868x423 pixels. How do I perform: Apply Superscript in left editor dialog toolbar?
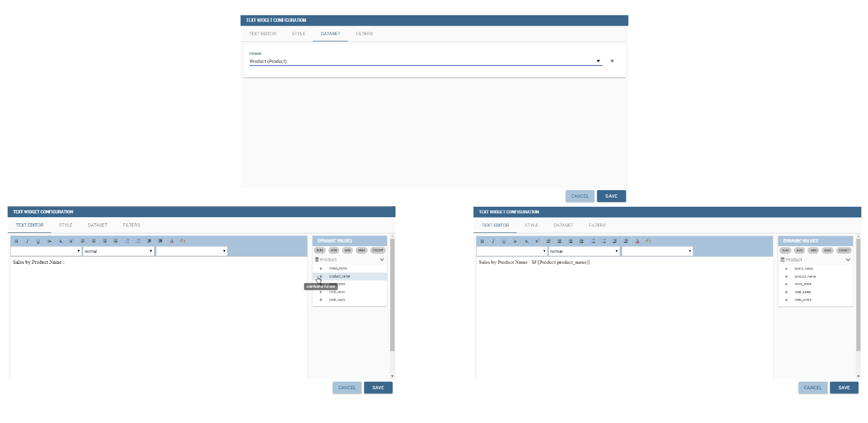coord(71,241)
